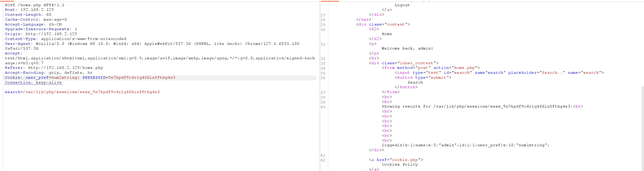Screen dimensions: 644x171
Task: Click the Accept-Encoding header line
Action: pyautogui.click(x=49, y=73)
